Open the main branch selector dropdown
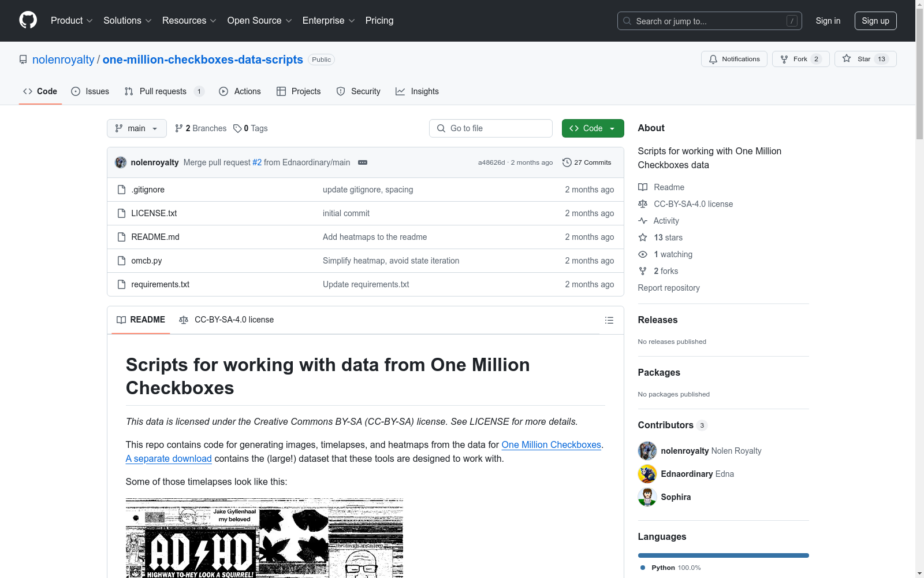This screenshot has width=924, height=578. coord(136,128)
